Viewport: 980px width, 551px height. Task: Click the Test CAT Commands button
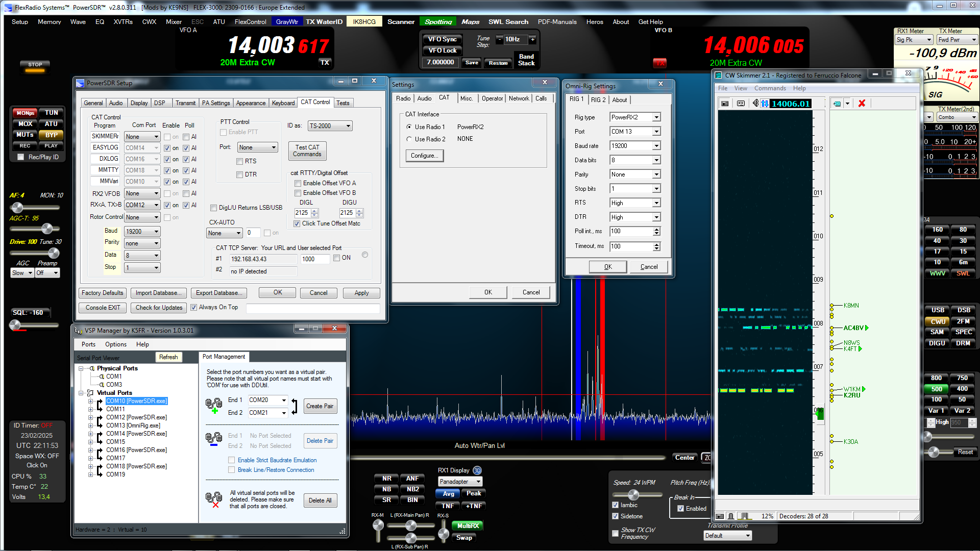coord(307,151)
